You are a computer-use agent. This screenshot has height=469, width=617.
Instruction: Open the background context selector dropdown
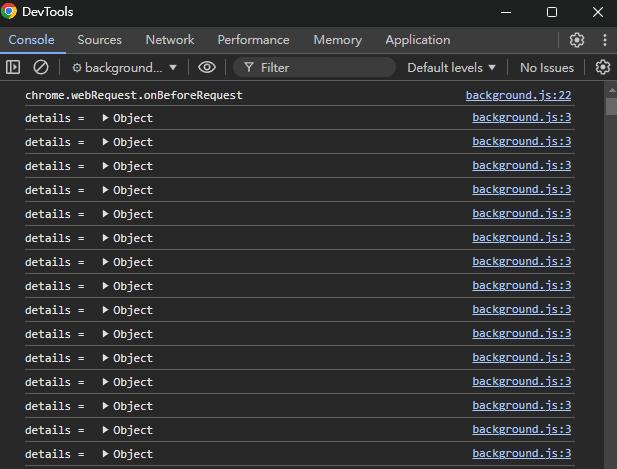tap(124, 68)
